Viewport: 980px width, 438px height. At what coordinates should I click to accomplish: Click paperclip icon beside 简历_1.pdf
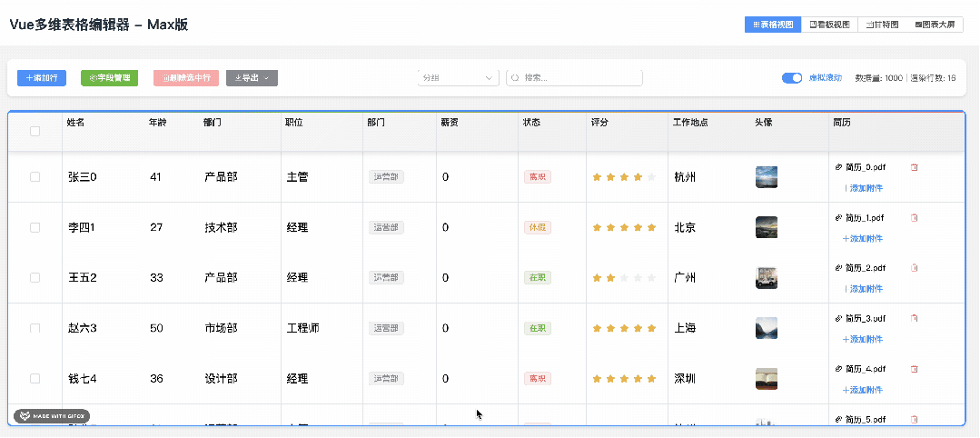pyautogui.click(x=838, y=218)
